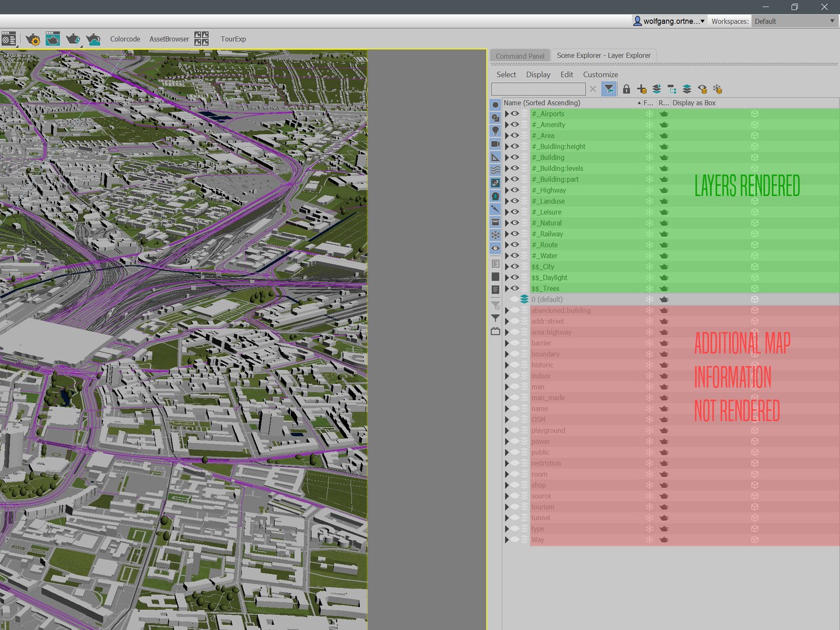Open the user account dropdown wolfgang.ortne

coord(670,21)
